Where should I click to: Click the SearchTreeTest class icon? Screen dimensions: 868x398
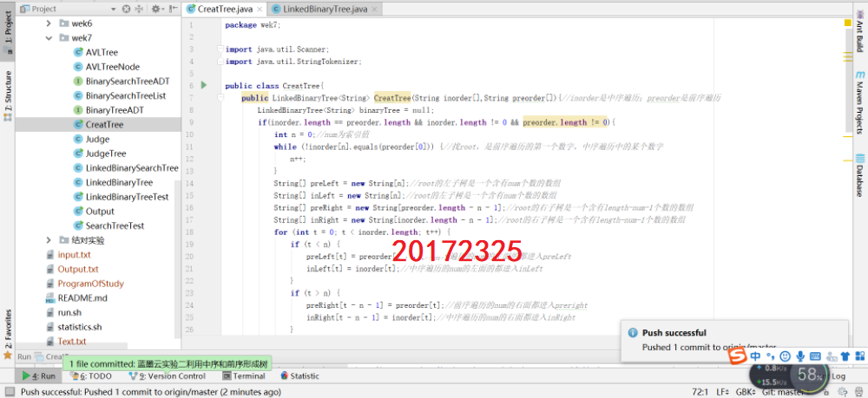(x=78, y=225)
